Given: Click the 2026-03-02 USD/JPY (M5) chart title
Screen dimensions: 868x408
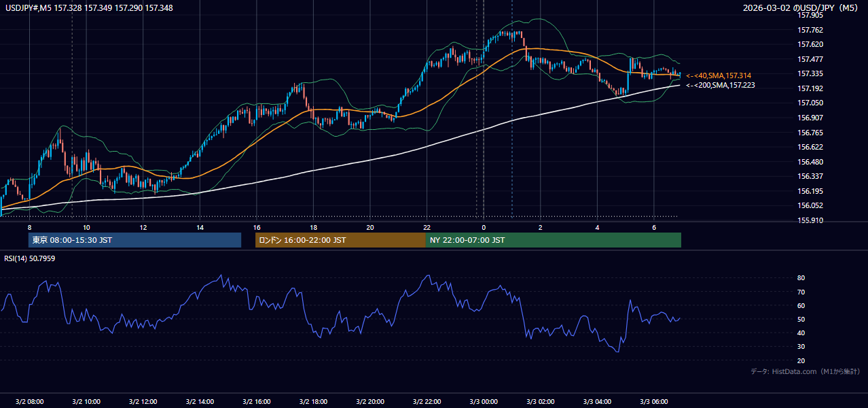Looking at the screenshot, I should coord(801,8).
